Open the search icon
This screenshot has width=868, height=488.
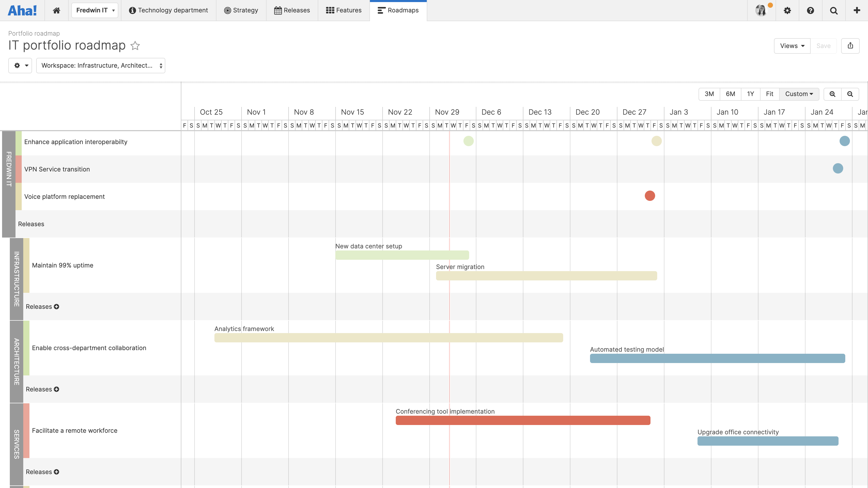click(x=833, y=10)
